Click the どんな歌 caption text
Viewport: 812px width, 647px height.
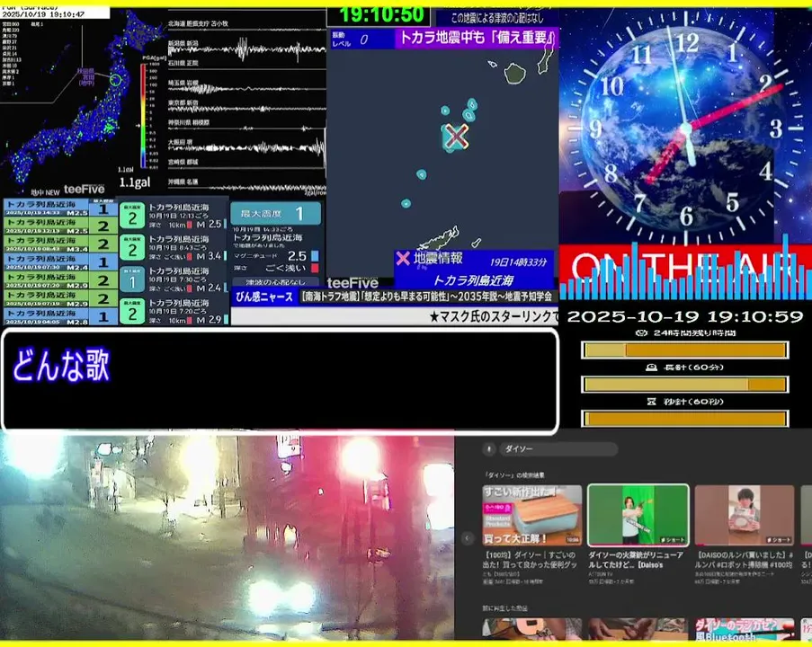(61, 366)
